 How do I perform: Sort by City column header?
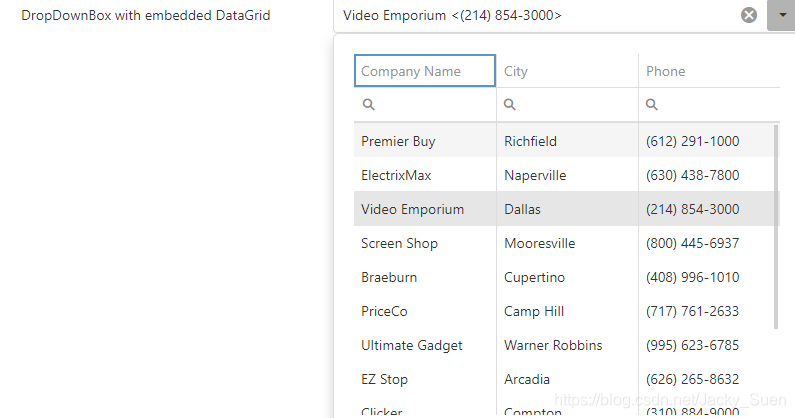(566, 71)
